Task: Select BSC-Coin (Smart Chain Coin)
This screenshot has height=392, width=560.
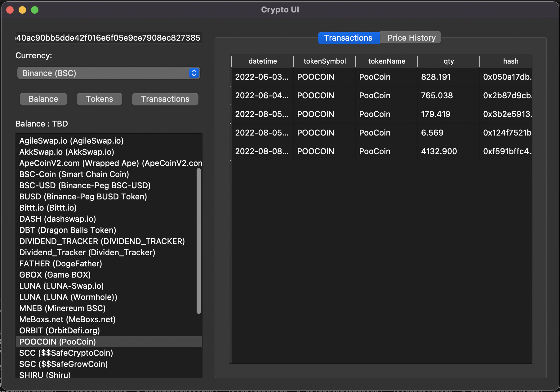Action: (109, 174)
